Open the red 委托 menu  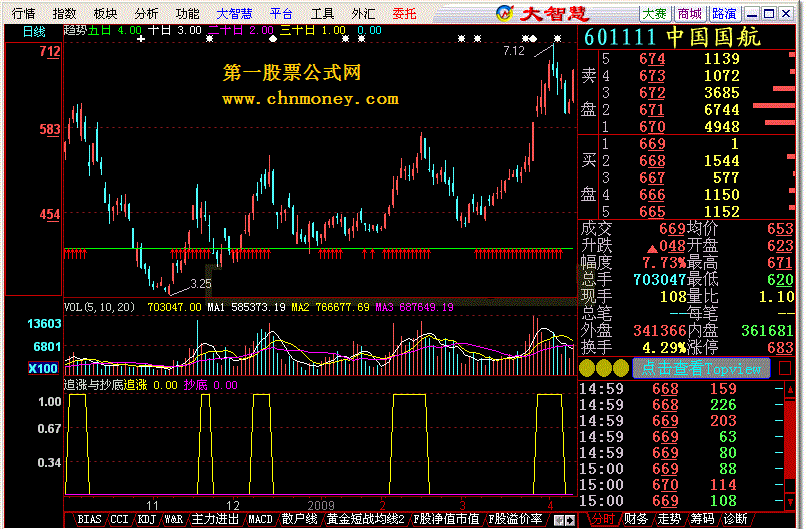click(404, 13)
